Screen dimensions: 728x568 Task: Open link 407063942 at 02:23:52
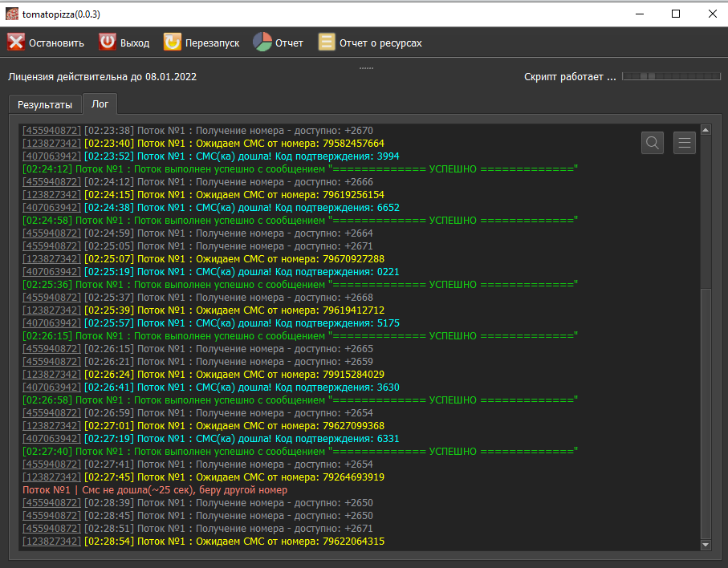(x=51, y=156)
